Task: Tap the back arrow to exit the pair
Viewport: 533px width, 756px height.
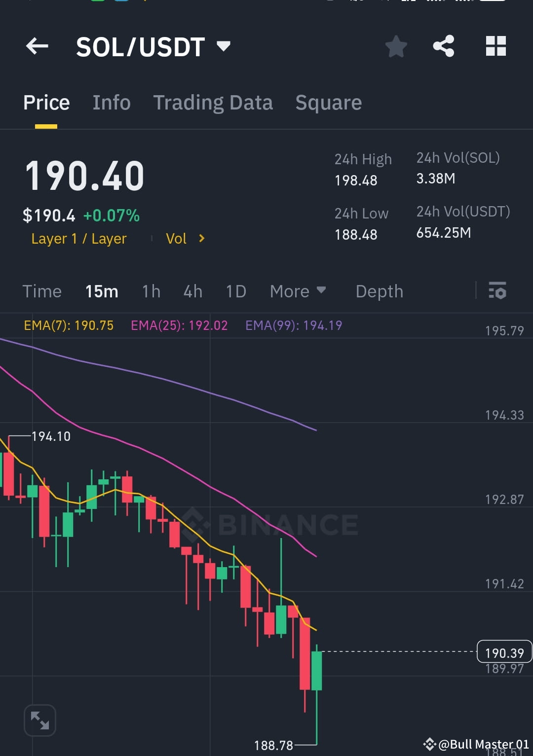Action: 37,46
